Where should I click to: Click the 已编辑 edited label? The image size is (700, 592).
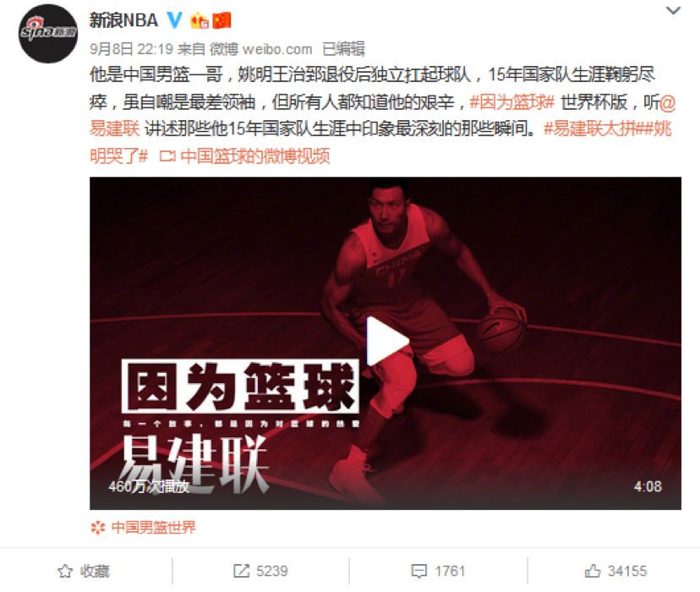tap(343, 49)
